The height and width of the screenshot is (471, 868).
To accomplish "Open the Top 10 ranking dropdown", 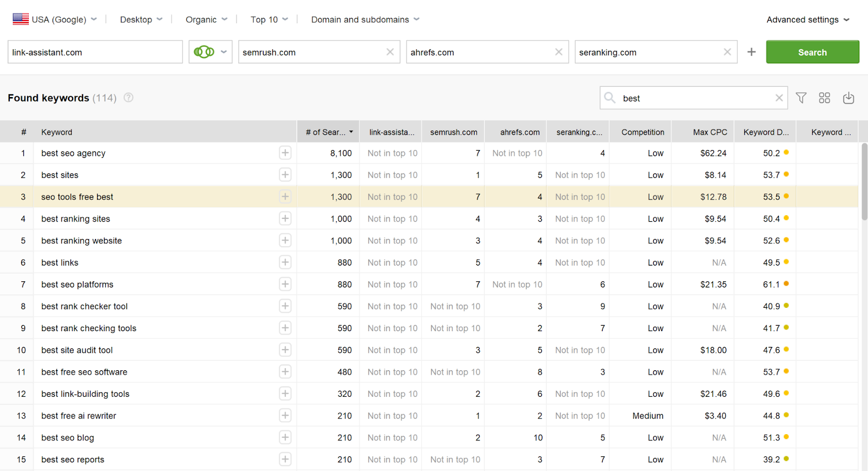I will click(269, 20).
